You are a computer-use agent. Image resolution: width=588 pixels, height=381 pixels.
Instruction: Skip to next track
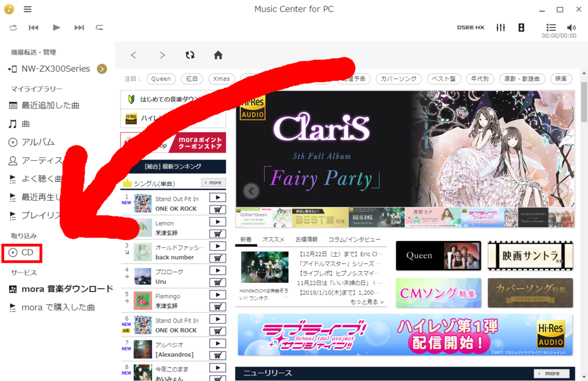(x=79, y=28)
